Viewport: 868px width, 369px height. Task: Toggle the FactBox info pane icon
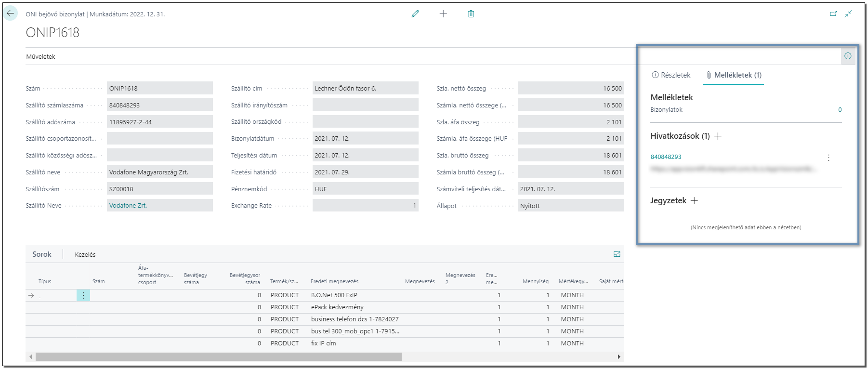(x=848, y=56)
